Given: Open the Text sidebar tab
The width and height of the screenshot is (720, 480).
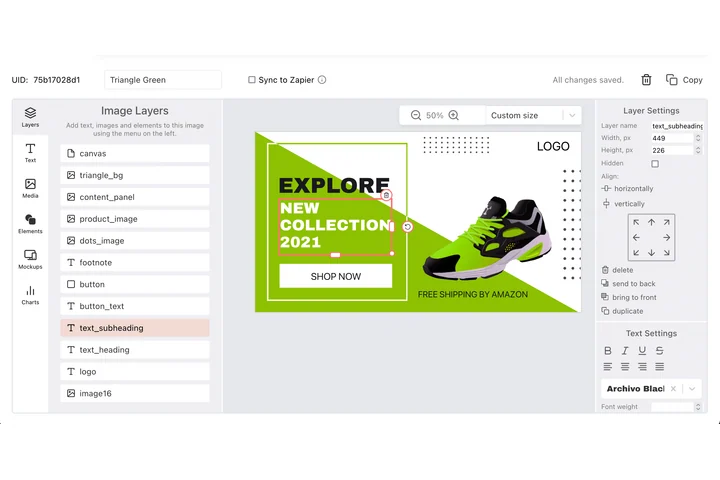Looking at the screenshot, I should tap(30, 153).
